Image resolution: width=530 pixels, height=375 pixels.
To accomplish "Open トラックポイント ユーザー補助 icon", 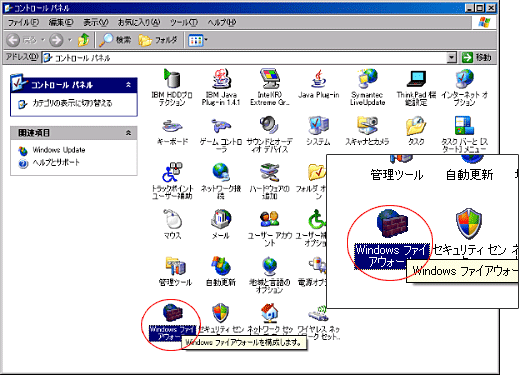I will click(x=172, y=172).
